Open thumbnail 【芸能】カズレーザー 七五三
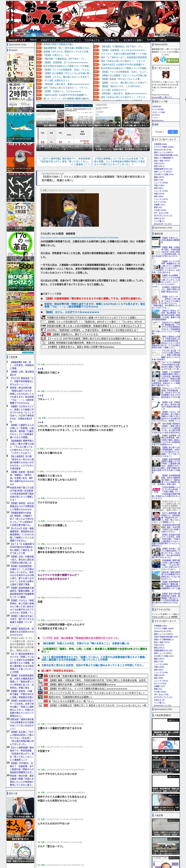 coord(122,139)
